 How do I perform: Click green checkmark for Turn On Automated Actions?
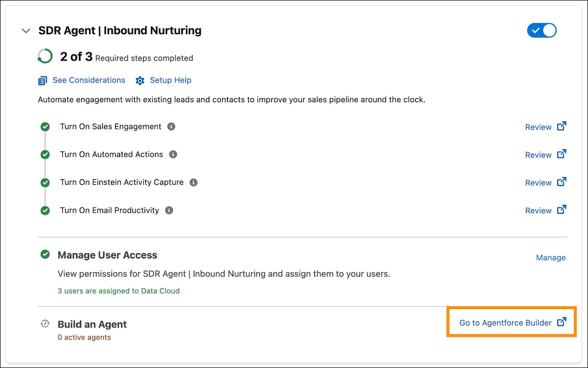click(45, 155)
